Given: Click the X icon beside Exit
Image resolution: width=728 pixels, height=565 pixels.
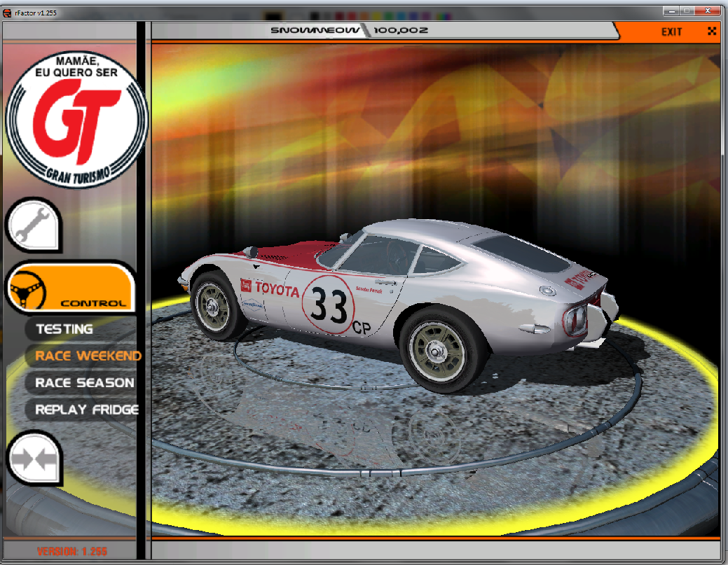Looking at the screenshot, I should pos(711,31).
